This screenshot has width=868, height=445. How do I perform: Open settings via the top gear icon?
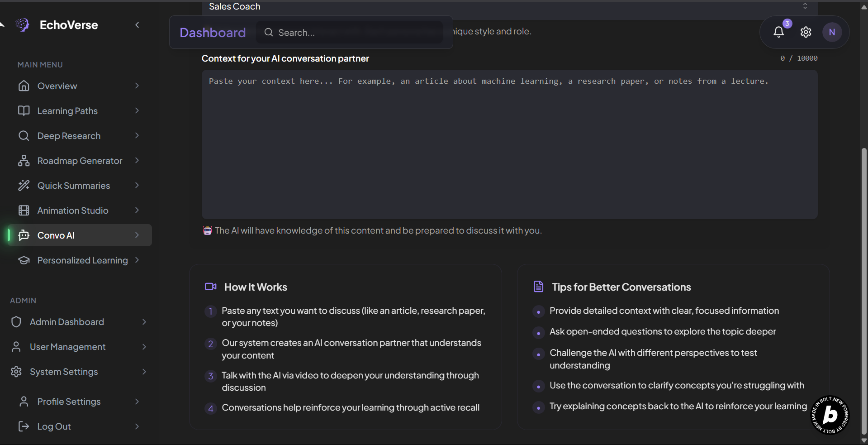[x=806, y=32]
